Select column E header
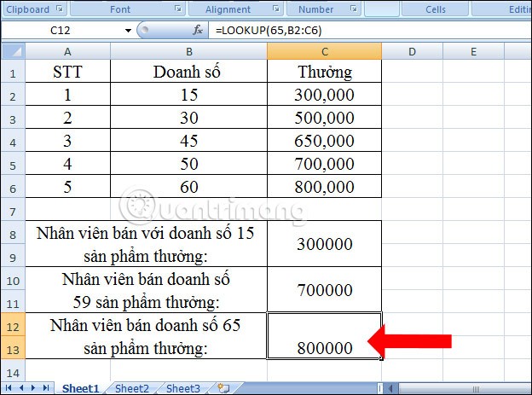Image resolution: width=532 pixels, height=395 pixels. 473,52
